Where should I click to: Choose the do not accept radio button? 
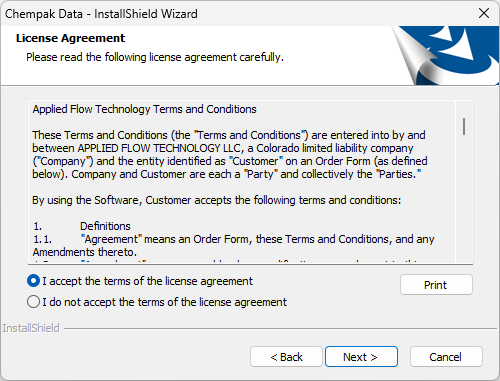tap(33, 302)
